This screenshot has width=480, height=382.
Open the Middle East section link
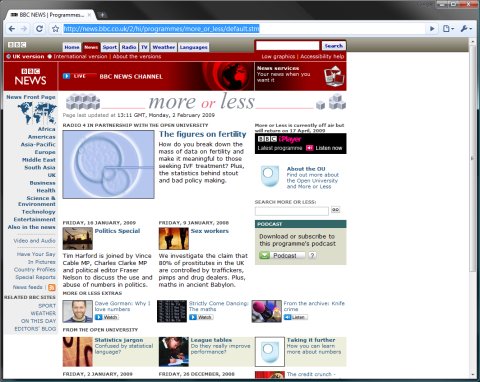point(39,160)
